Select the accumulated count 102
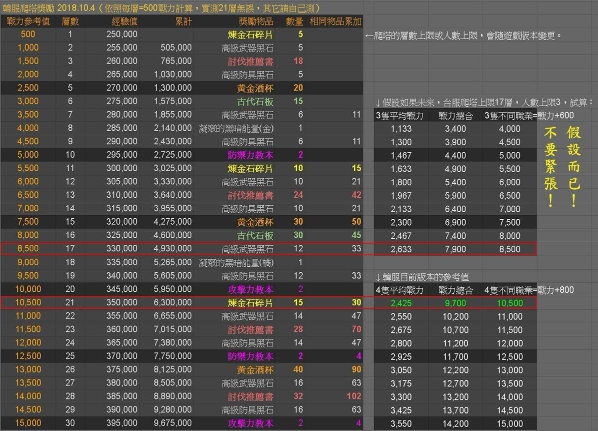The height and width of the screenshot is (431, 598). (x=354, y=396)
